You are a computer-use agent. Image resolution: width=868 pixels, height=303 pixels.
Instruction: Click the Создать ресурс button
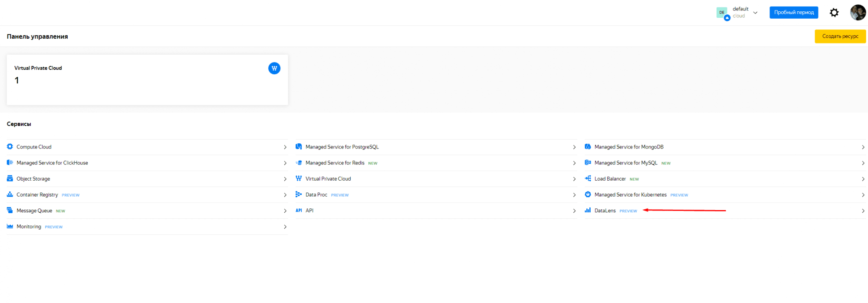(840, 36)
